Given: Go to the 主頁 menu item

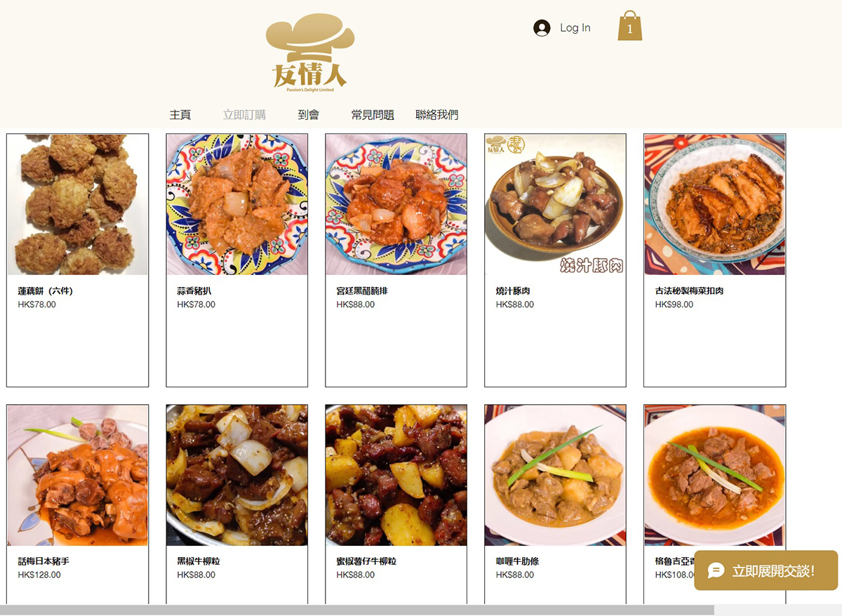Looking at the screenshot, I should pyautogui.click(x=180, y=114).
